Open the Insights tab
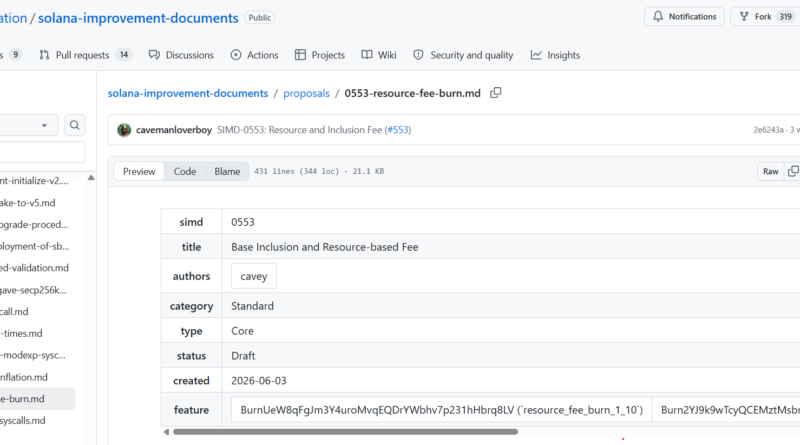 555,55
